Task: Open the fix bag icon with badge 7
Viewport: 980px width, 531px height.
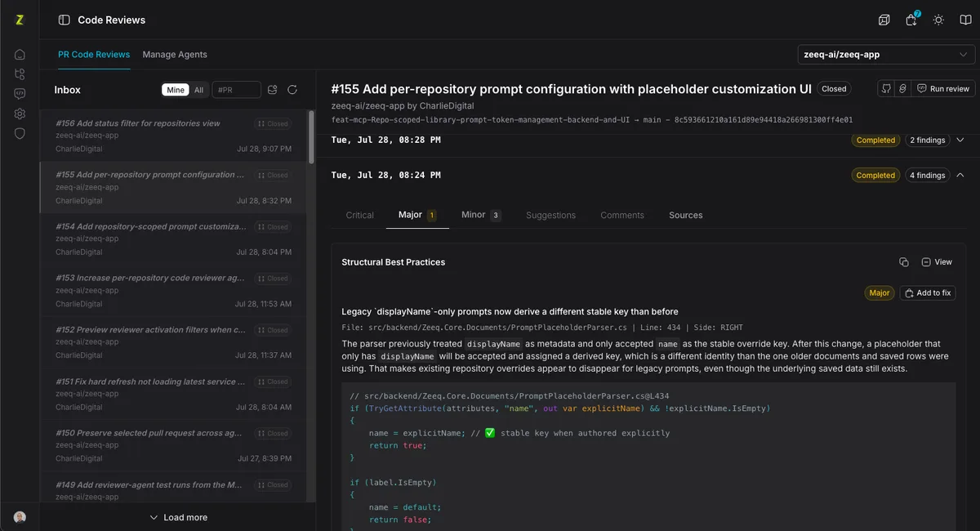Action: coord(911,20)
